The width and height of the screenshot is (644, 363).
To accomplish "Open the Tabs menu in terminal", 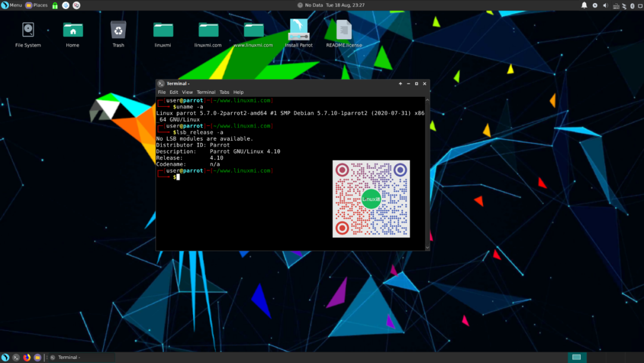I will coord(224,93).
